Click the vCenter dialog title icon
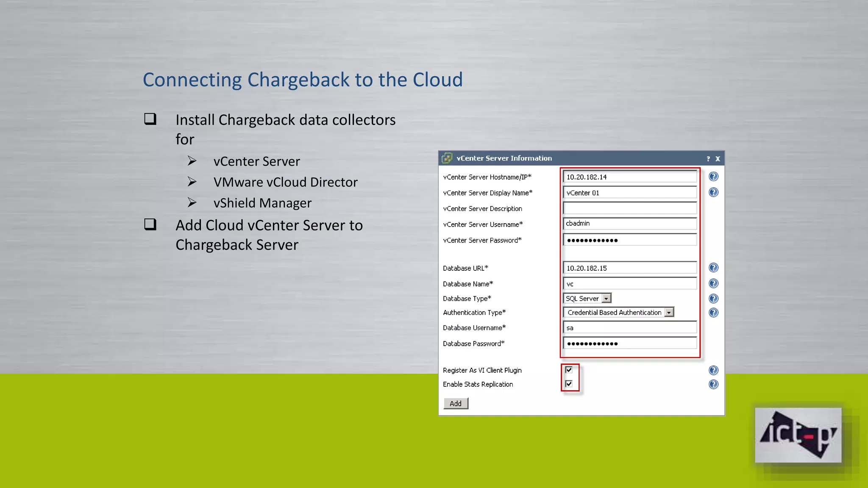Image resolution: width=868 pixels, height=488 pixels. [x=447, y=158]
